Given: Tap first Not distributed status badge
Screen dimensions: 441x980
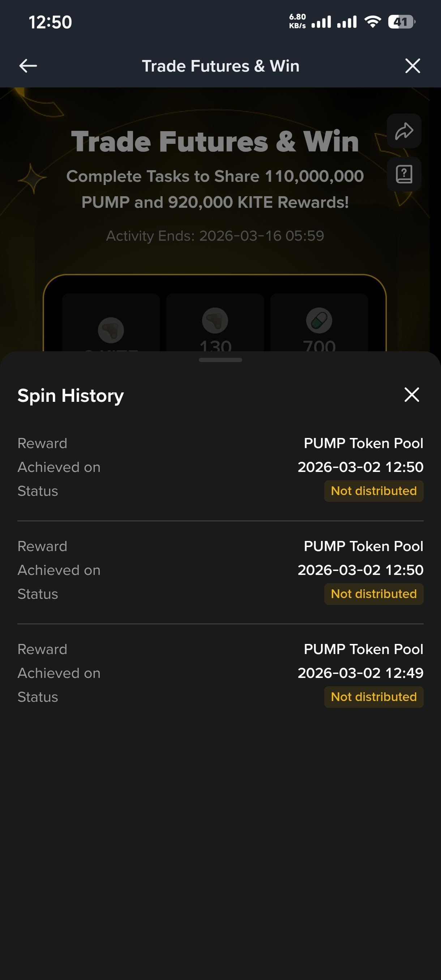Looking at the screenshot, I should 374,491.
